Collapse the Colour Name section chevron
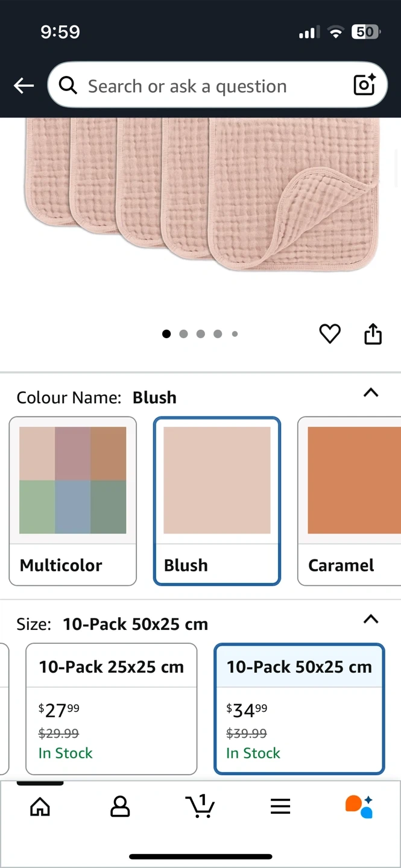 pos(371,393)
